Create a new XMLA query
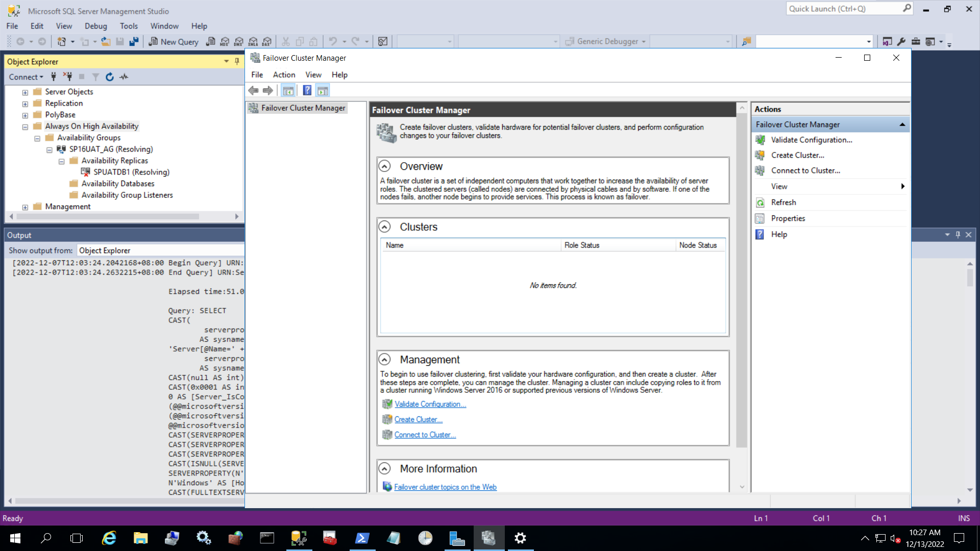Viewport: 980px width, 551px height. [x=253, y=41]
